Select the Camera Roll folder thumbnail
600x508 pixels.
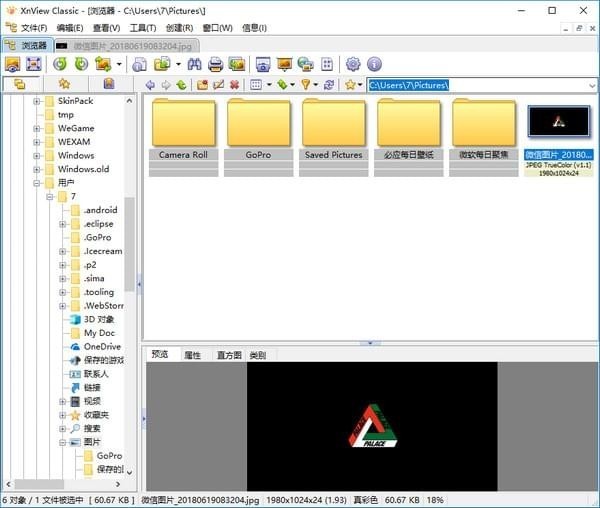click(183, 130)
